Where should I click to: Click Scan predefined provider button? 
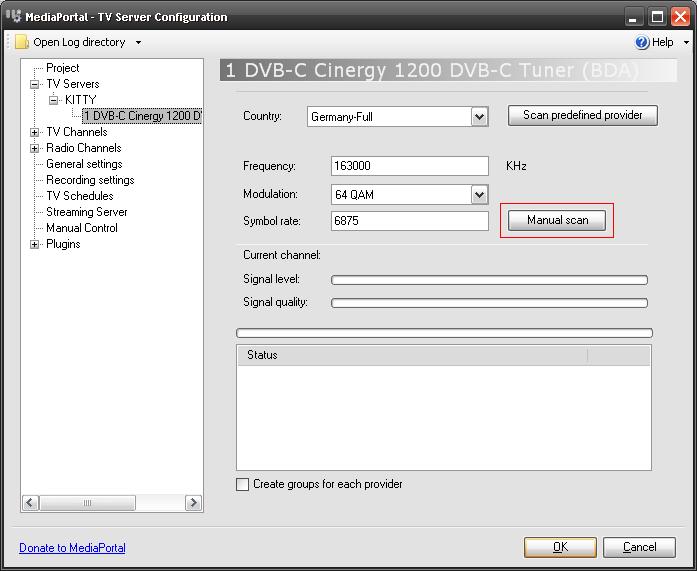582,115
